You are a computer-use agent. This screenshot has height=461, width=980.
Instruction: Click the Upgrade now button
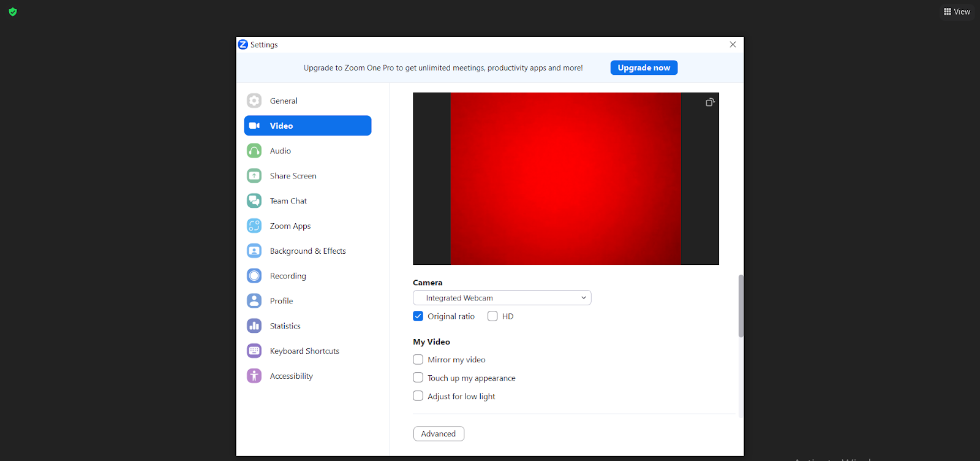click(x=644, y=68)
